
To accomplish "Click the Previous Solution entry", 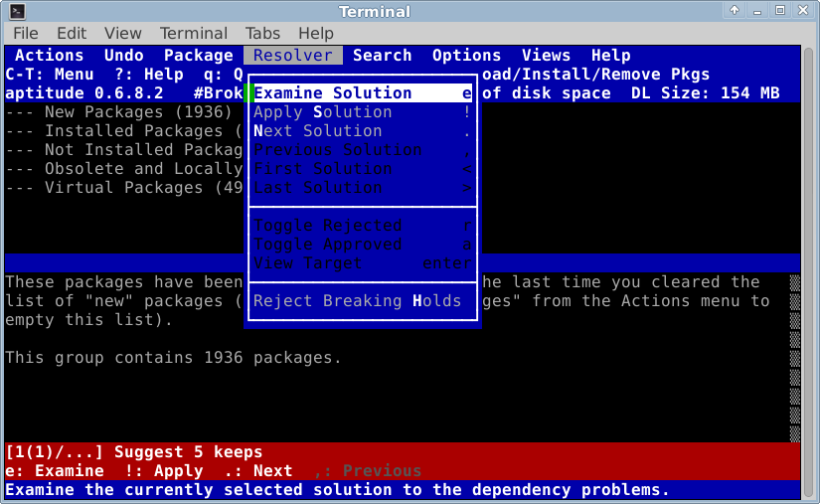I will pyautogui.click(x=363, y=149).
